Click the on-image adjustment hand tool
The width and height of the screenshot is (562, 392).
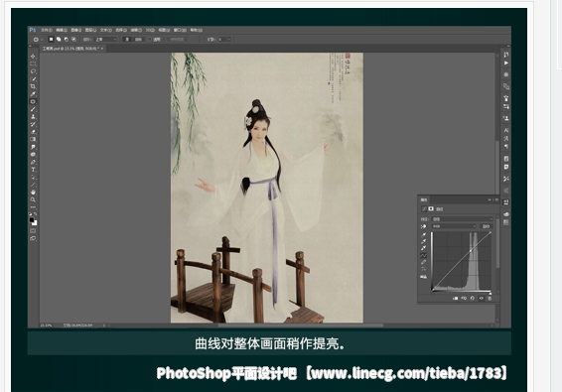(423, 226)
